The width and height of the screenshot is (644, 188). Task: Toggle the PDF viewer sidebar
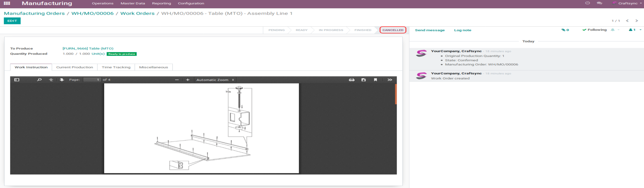(17, 80)
